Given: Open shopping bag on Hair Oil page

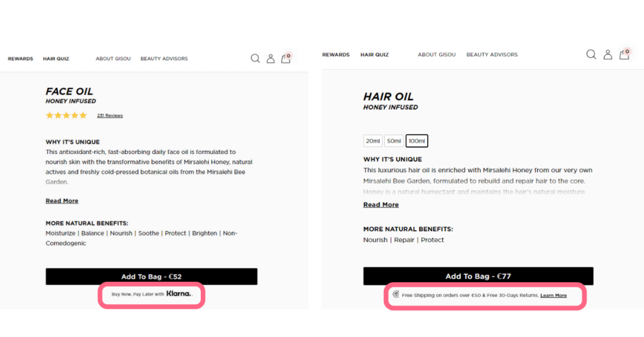Looking at the screenshot, I should coord(625,54).
